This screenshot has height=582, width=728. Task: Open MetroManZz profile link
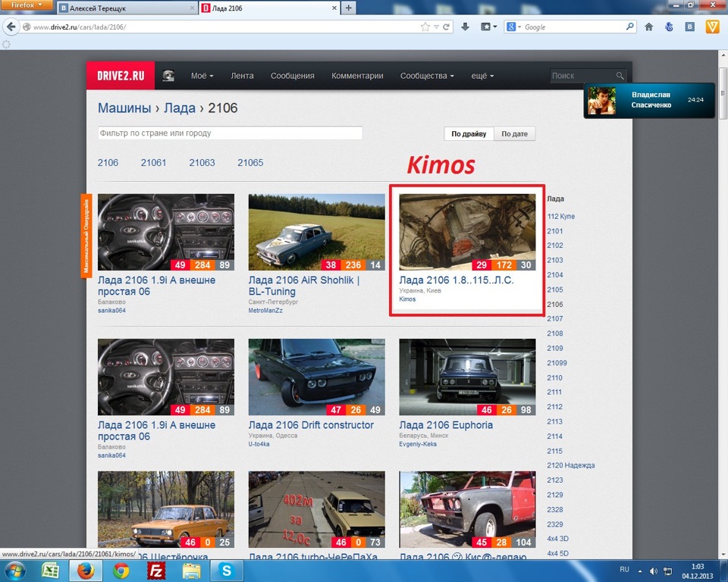265,311
